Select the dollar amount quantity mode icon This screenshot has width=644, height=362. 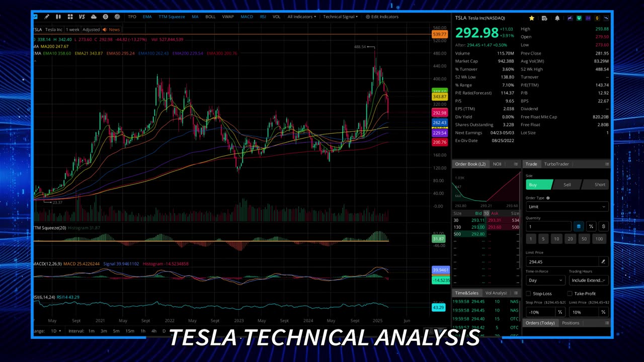[x=603, y=226]
